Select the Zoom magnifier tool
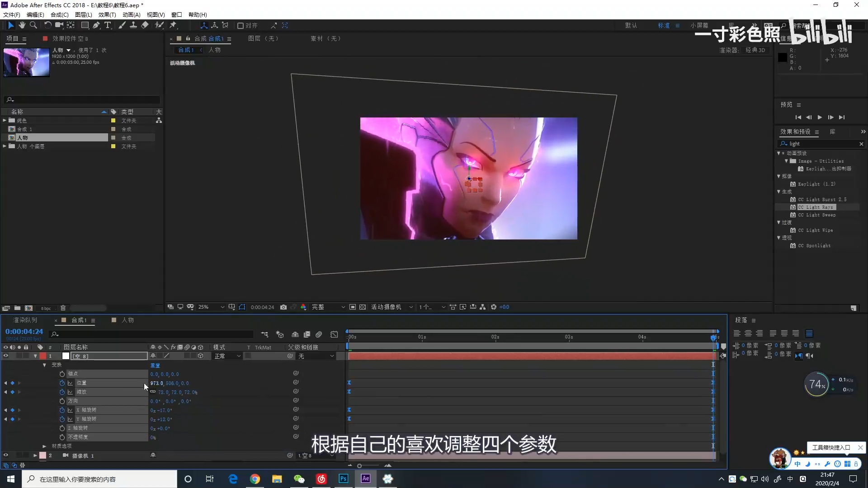868x488 pixels. click(33, 25)
